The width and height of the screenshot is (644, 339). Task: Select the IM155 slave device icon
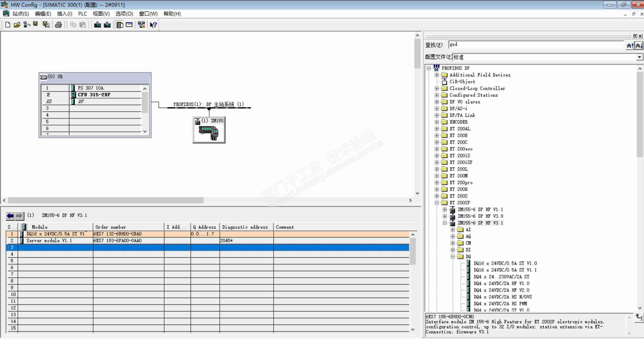point(209,130)
